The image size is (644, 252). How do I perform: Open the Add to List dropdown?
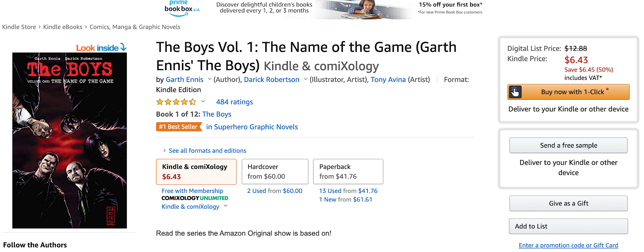[568, 226]
